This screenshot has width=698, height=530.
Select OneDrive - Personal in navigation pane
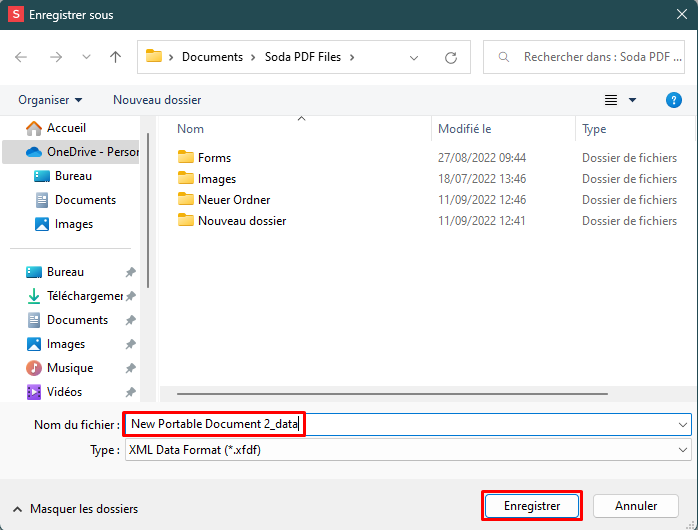[x=71, y=152]
